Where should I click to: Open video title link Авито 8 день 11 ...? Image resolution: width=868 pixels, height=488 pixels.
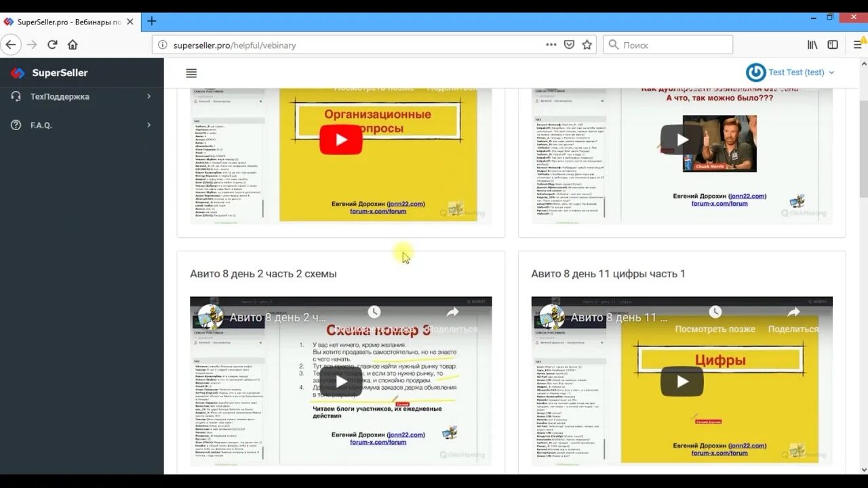619,317
